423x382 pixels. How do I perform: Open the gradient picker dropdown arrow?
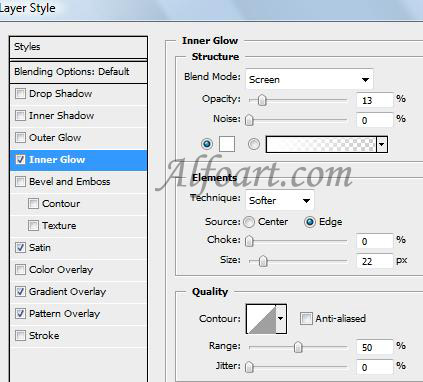[382, 145]
